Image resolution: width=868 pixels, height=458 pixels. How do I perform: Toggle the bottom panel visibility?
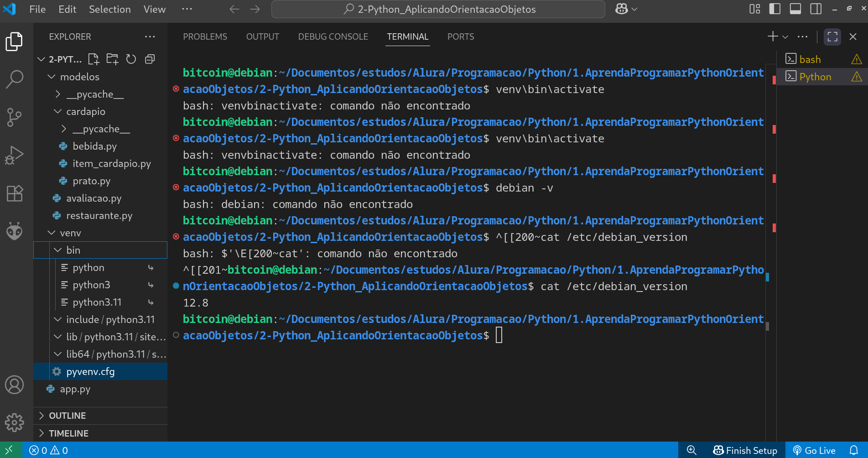(795, 9)
